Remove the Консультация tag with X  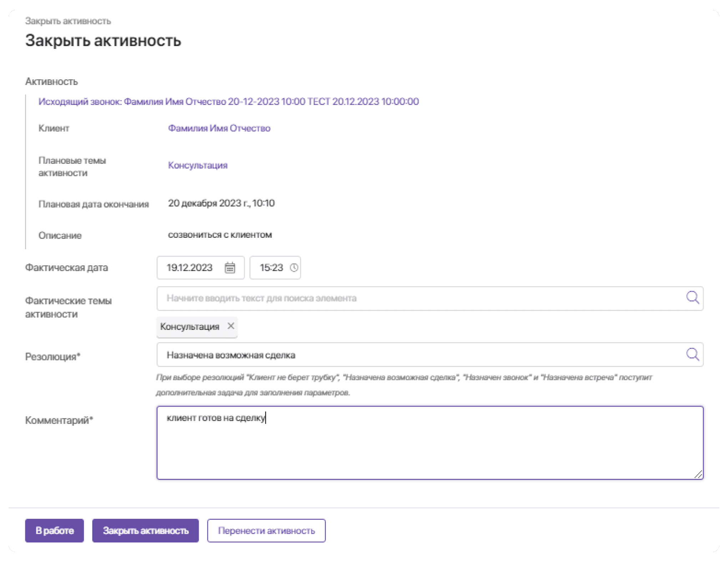point(231,326)
